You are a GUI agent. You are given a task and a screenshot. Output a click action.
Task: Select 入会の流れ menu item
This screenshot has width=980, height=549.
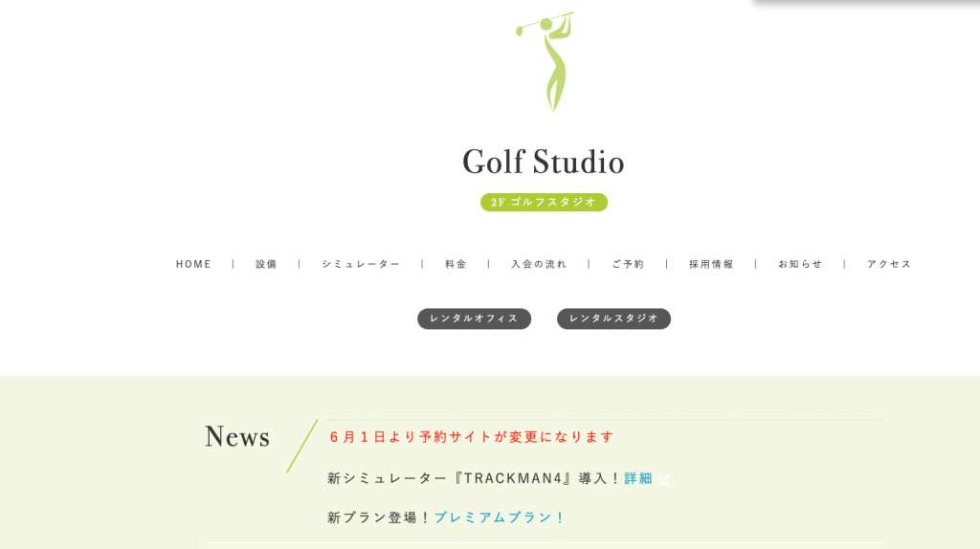539,264
